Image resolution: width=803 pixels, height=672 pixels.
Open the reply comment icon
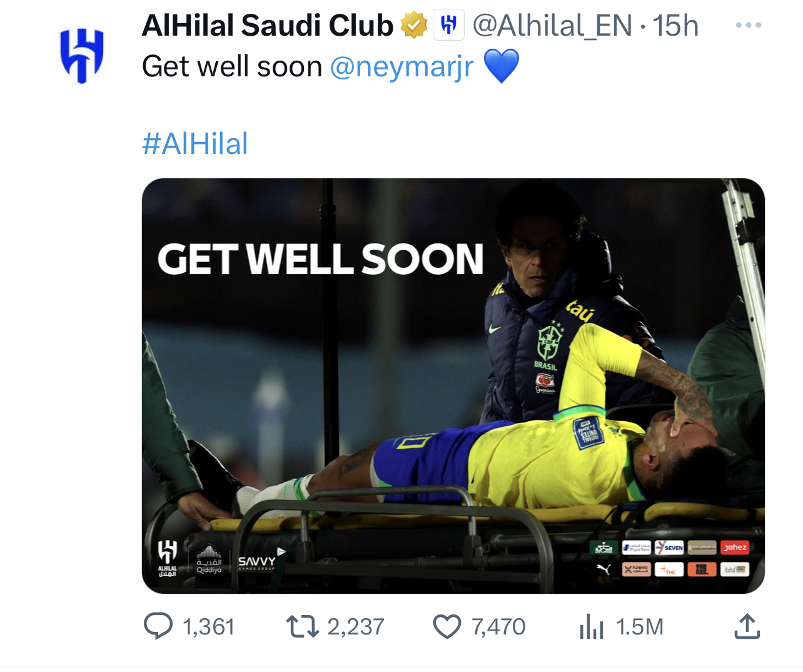[158, 626]
